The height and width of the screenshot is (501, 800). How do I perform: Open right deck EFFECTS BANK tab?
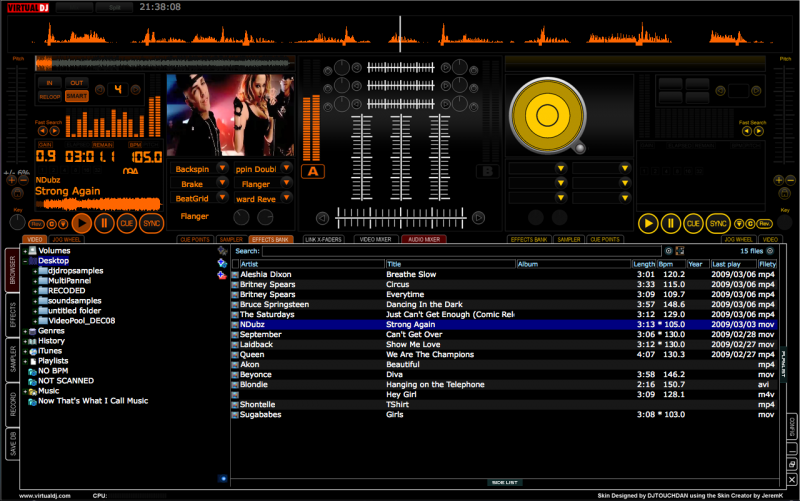click(529, 239)
